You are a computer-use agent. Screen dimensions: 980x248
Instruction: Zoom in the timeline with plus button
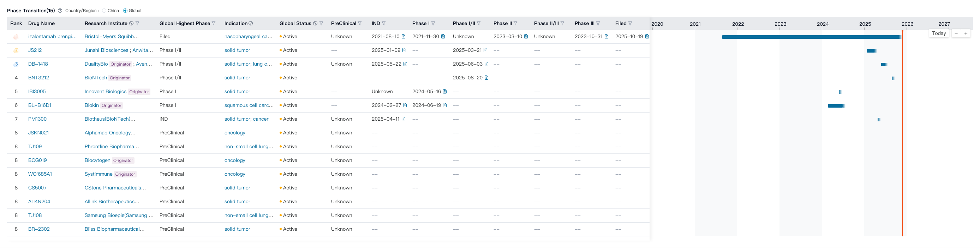click(x=966, y=34)
